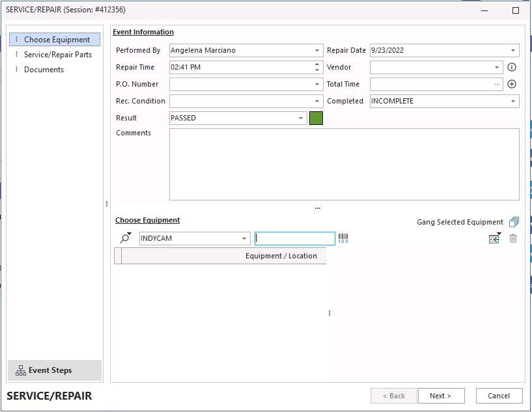Image resolution: width=532 pixels, height=412 pixels.
Task: Select Service/Repair Parts step
Action: 58,55
